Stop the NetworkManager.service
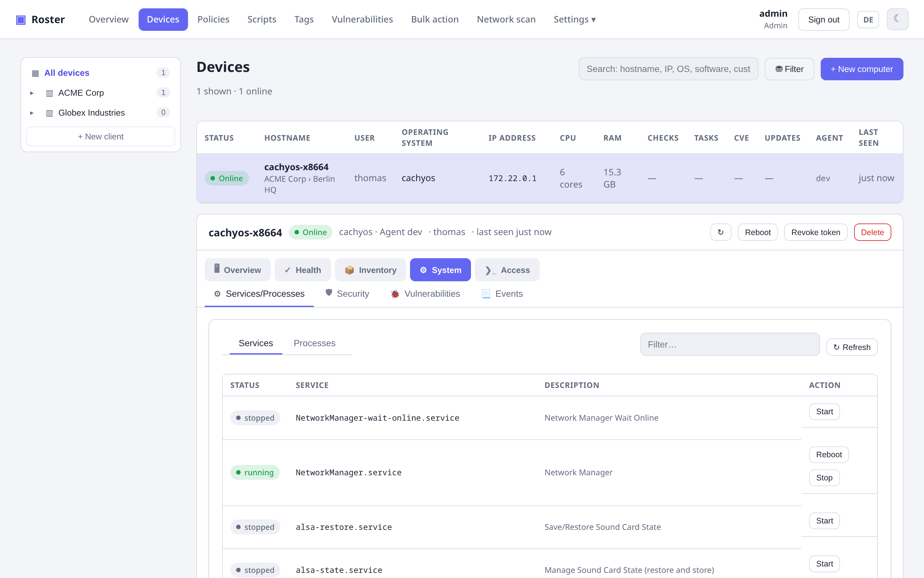 pyautogui.click(x=824, y=478)
